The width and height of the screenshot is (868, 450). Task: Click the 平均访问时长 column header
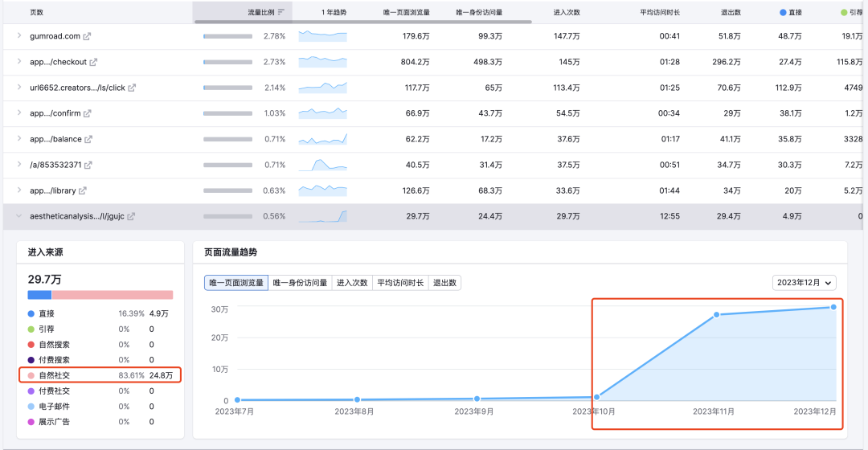coord(659,12)
